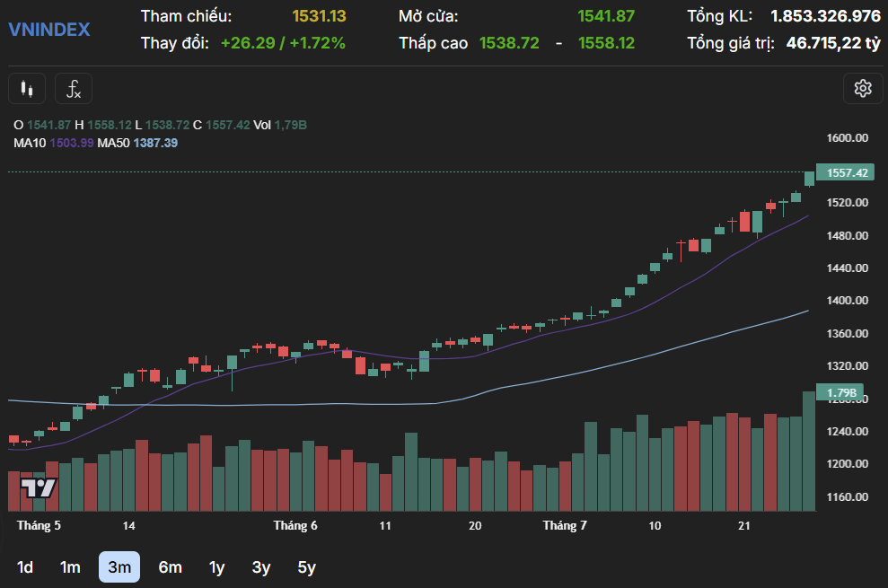Click the 1600.00 price axis label

click(x=847, y=138)
